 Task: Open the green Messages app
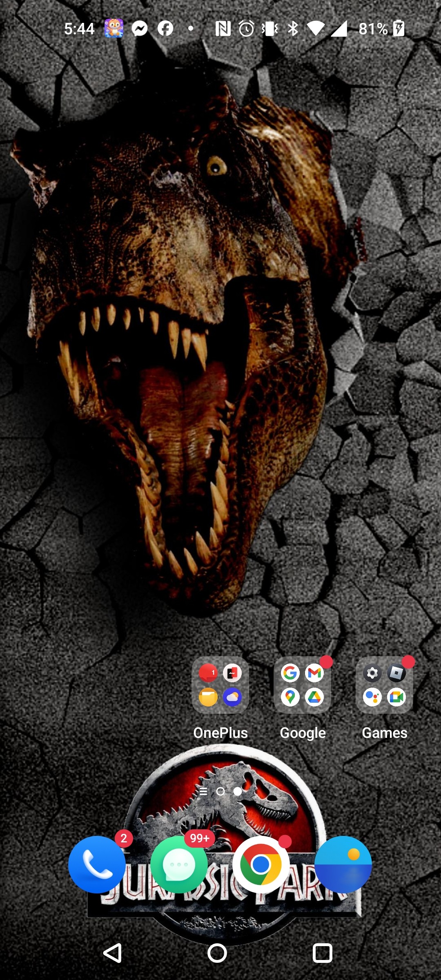click(179, 864)
